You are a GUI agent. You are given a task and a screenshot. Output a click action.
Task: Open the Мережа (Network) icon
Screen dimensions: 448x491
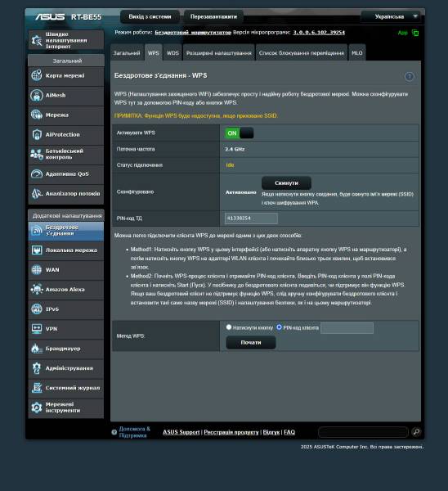click(37, 115)
